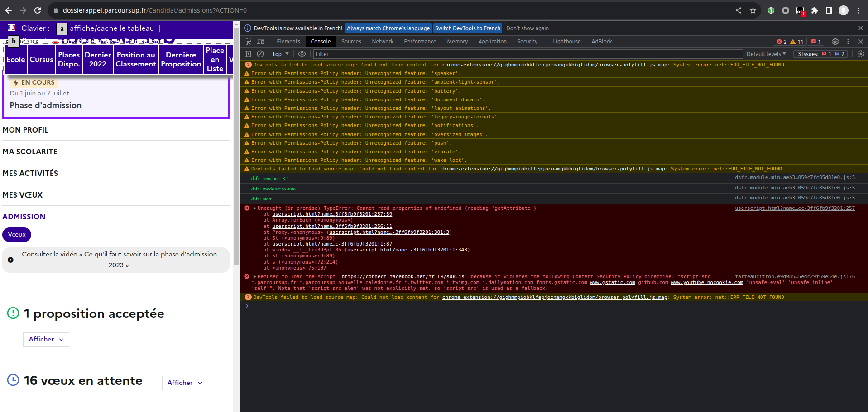Toggle the device toolbar in DevTools
868x412 pixels.
point(260,41)
